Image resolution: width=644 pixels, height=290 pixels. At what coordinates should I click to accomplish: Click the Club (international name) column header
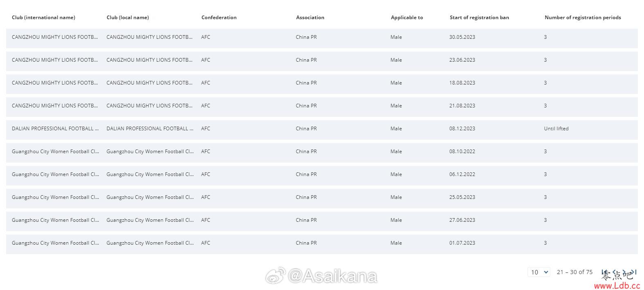tap(43, 18)
